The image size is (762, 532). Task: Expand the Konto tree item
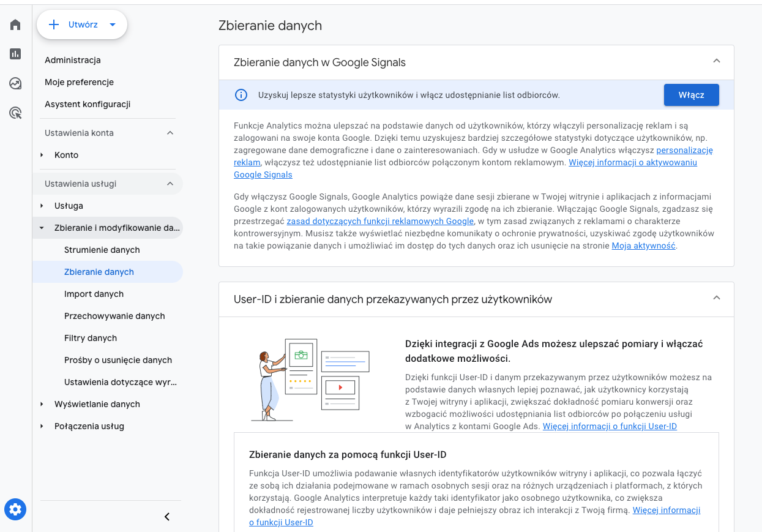pos(42,155)
